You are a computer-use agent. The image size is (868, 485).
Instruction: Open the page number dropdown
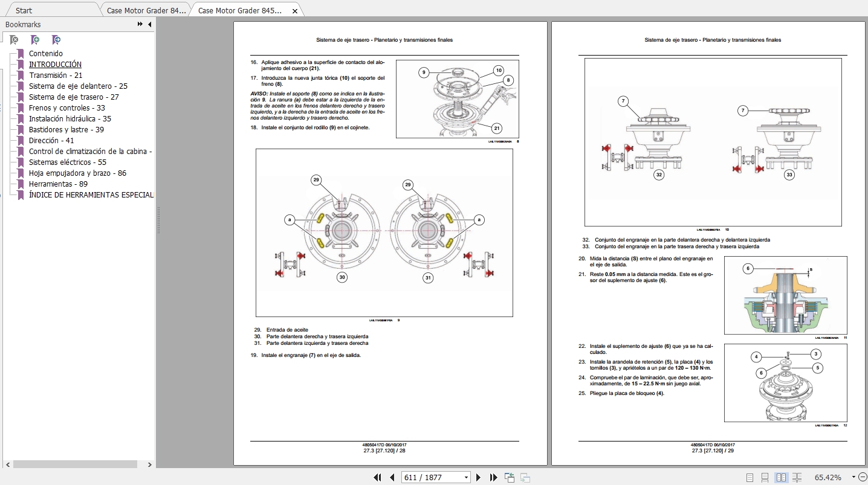coord(465,478)
